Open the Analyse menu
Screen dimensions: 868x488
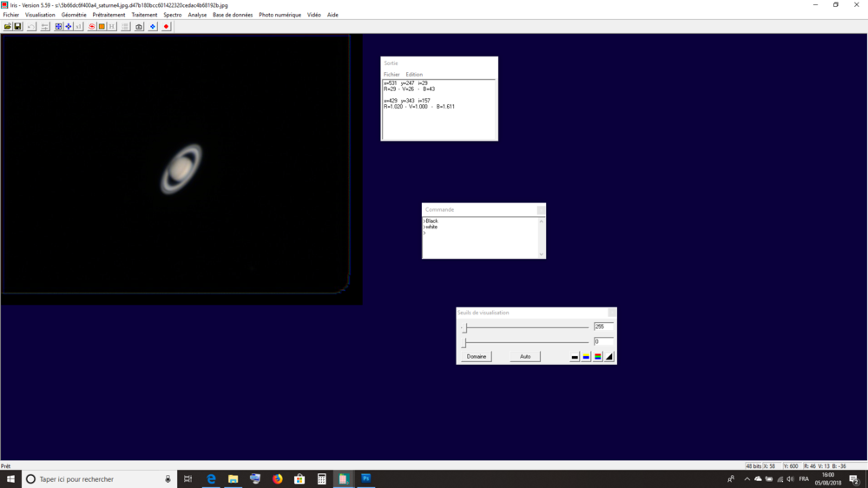tap(197, 15)
